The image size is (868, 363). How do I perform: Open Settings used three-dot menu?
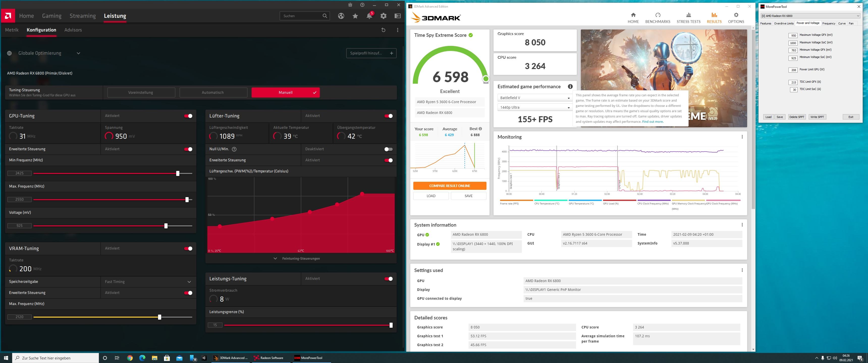pyautogui.click(x=742, y=270)
